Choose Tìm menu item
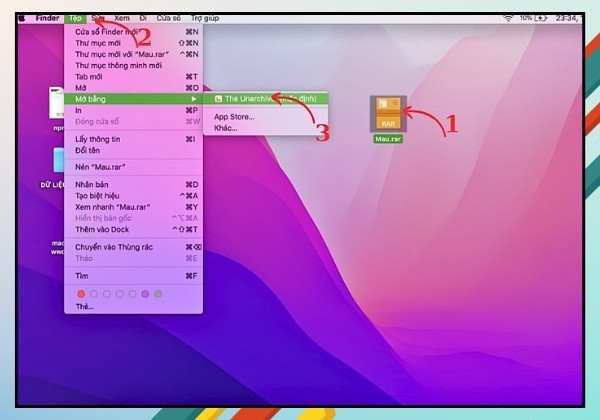Image resolution: width=600 pixels, height=420 pixels. pos(133,276)
